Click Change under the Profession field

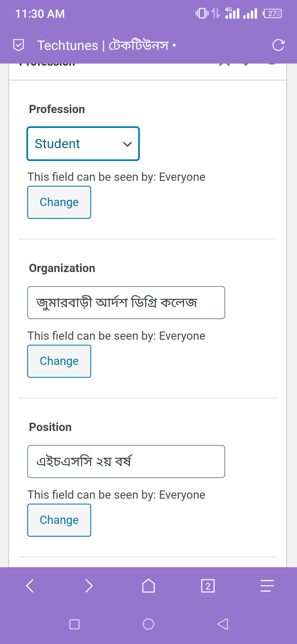pos(59,202)
